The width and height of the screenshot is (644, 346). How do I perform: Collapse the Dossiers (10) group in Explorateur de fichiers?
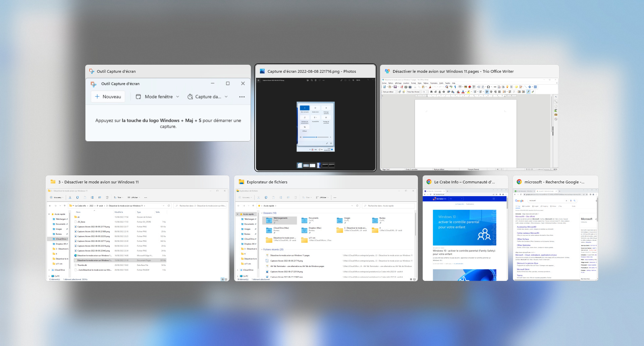point(262,213)
